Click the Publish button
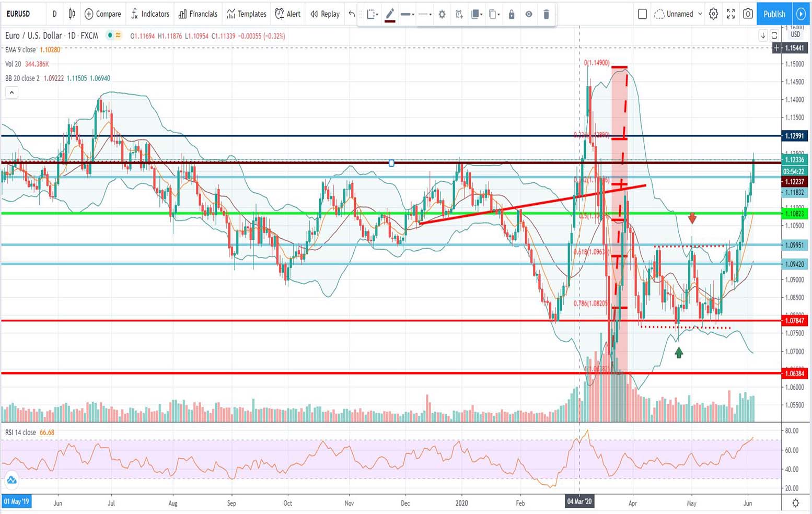Screen dimensions: 812x514 pyautogui.click(x=774, y=14)
